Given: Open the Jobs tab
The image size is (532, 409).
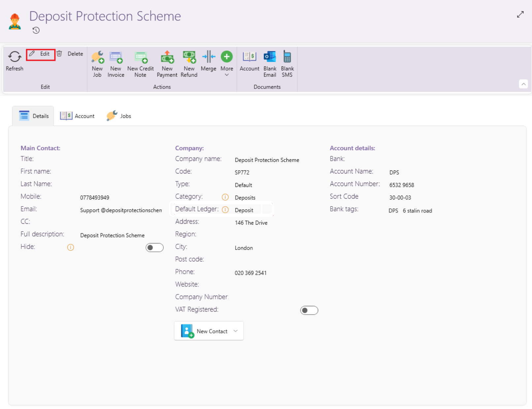Looking at the screenshot, I should point(119,116).
